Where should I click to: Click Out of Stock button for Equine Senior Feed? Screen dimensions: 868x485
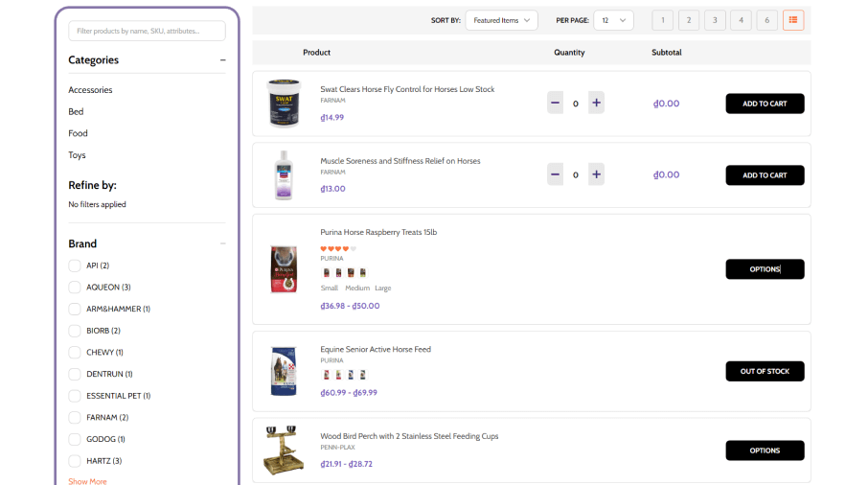(x=765, y=371)
